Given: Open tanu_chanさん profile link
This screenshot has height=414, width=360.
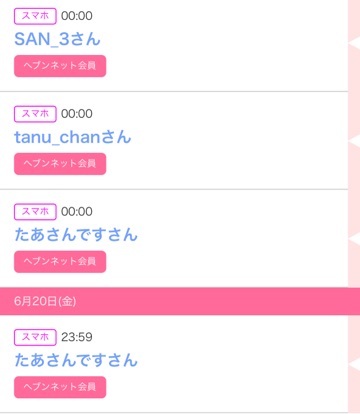Looking at the screenshot, I should (73, 137).
